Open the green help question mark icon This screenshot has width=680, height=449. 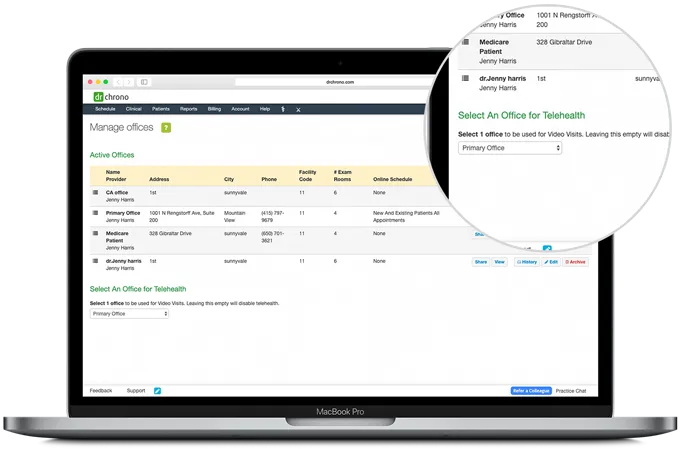166,128
